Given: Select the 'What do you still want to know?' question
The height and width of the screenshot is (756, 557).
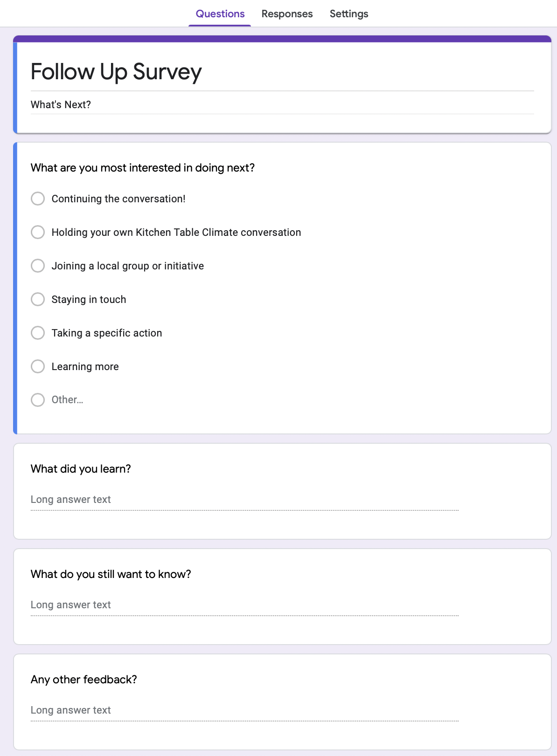Looking at the screenshot, I should tap(111, 574).
